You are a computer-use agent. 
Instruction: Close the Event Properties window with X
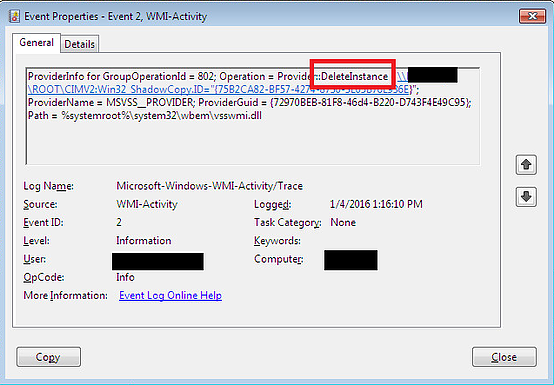[532, 16]
